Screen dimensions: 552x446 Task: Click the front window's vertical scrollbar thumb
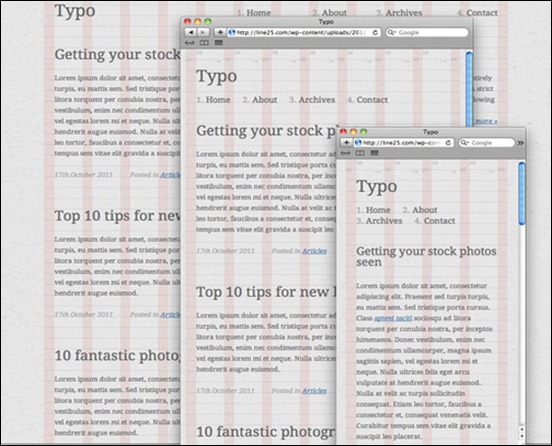[521, 193]
